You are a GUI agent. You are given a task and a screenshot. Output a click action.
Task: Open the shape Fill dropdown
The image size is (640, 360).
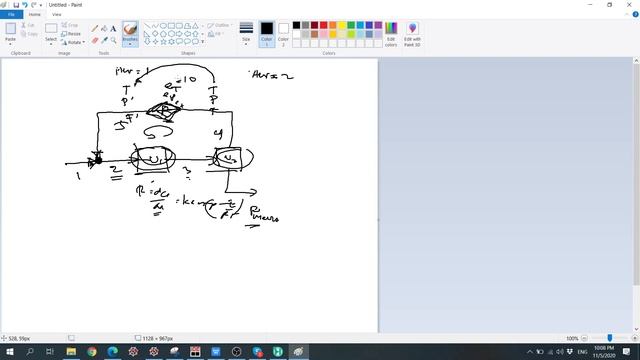tap(216, 34)
